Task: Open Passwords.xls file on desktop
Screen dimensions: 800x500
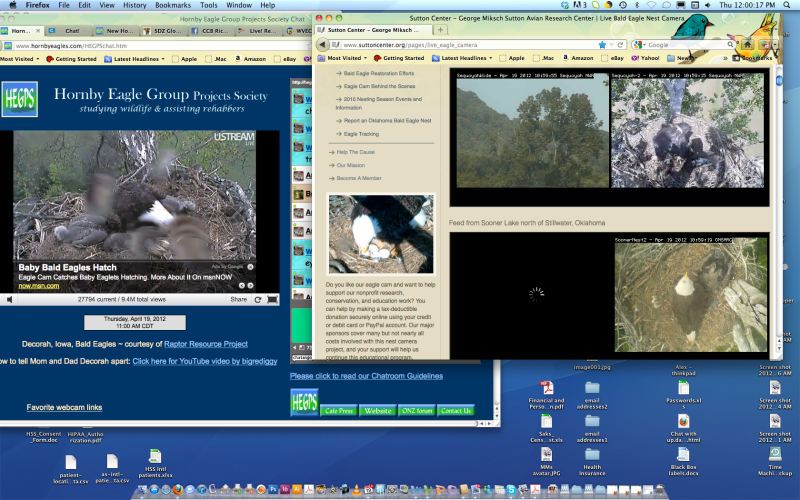Action: [684, 394]
